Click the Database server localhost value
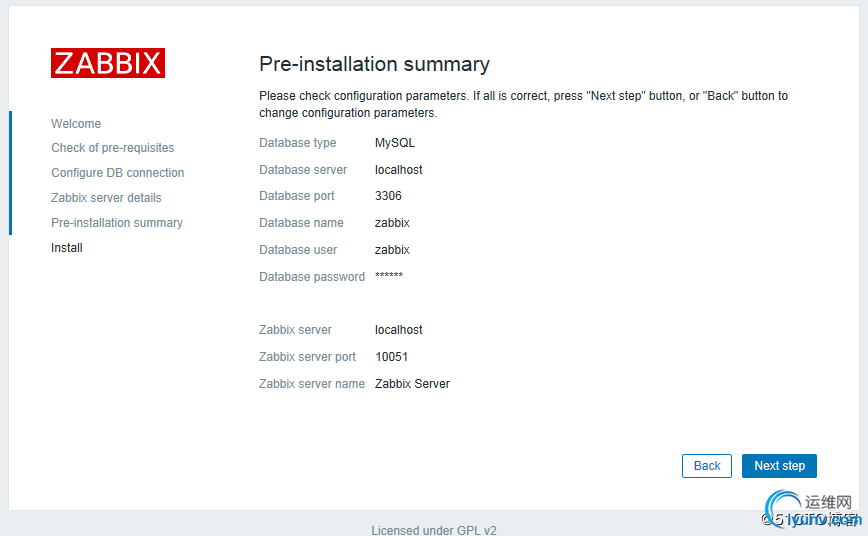This screenshot has height=536, width=868. 399,170
